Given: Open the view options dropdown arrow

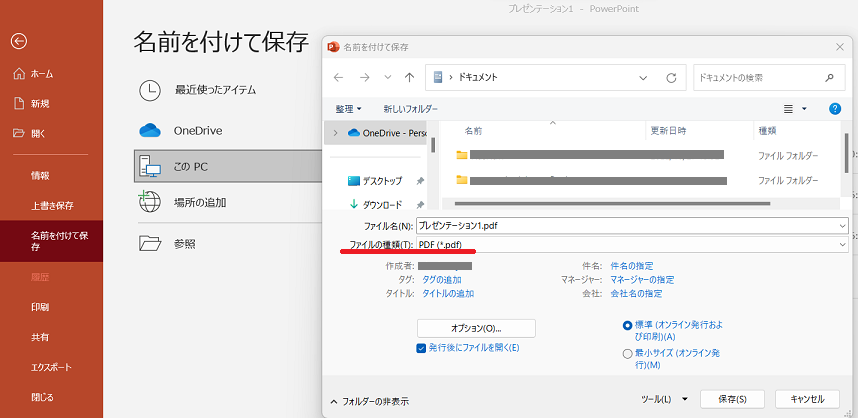Looking at the screenshot, I should [804, 109].
